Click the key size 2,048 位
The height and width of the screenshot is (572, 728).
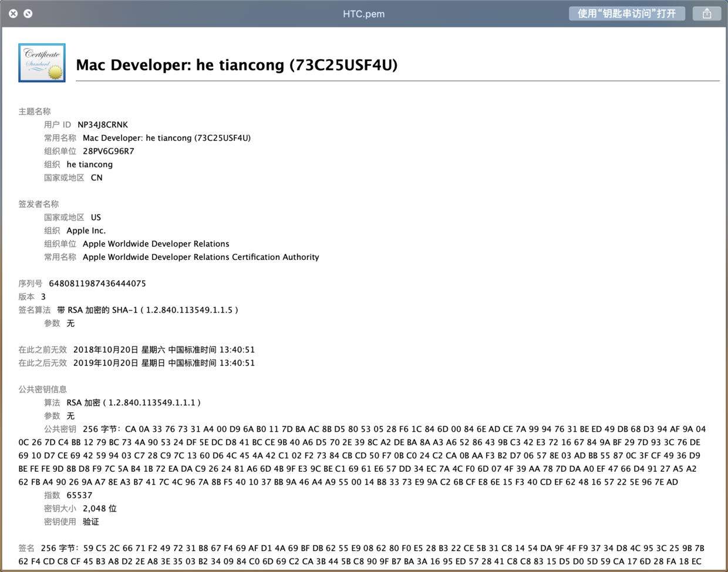tap(99, 508)
